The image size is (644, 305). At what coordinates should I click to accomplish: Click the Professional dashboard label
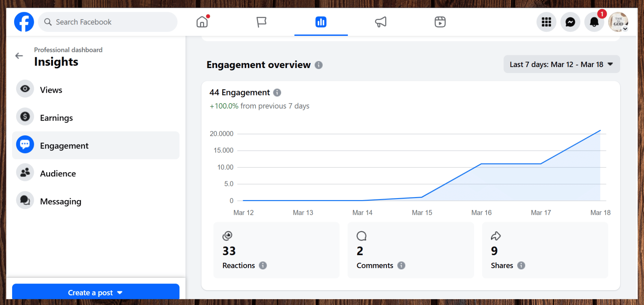click(x=68, y=50)
